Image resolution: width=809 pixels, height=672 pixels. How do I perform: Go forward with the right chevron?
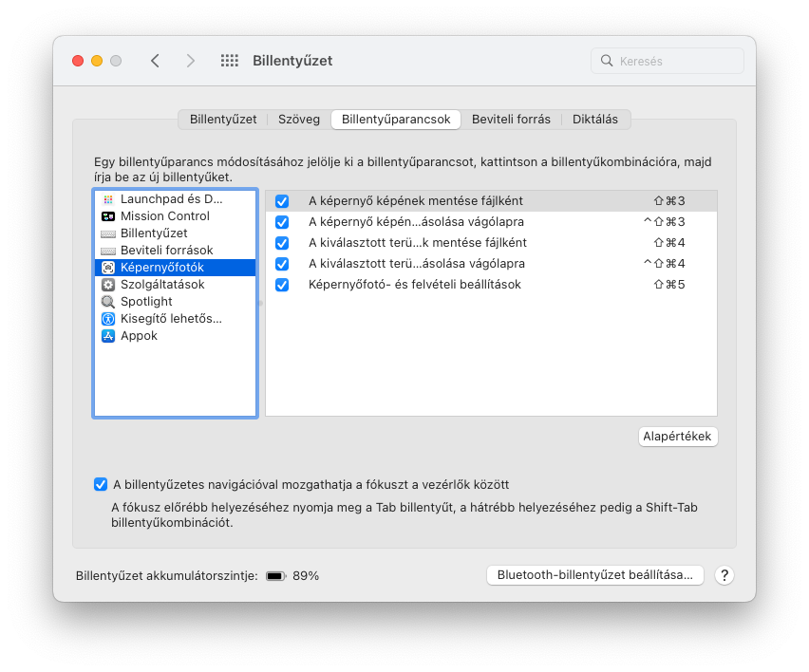(191, 61)
